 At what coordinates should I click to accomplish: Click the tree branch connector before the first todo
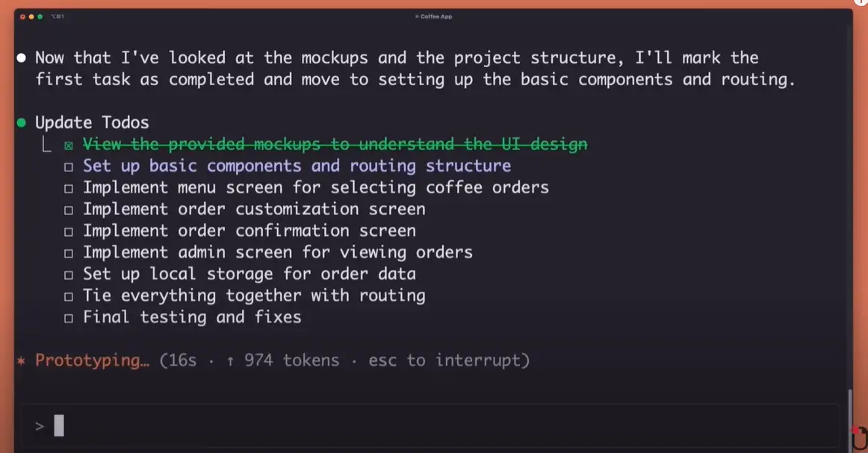pyautogui.click(x=47, y=144)
